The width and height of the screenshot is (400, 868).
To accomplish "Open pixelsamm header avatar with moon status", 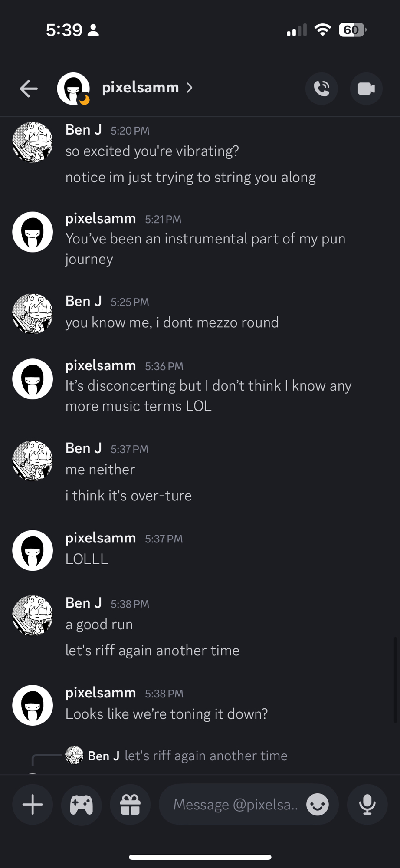I will [x=73, y=89].
